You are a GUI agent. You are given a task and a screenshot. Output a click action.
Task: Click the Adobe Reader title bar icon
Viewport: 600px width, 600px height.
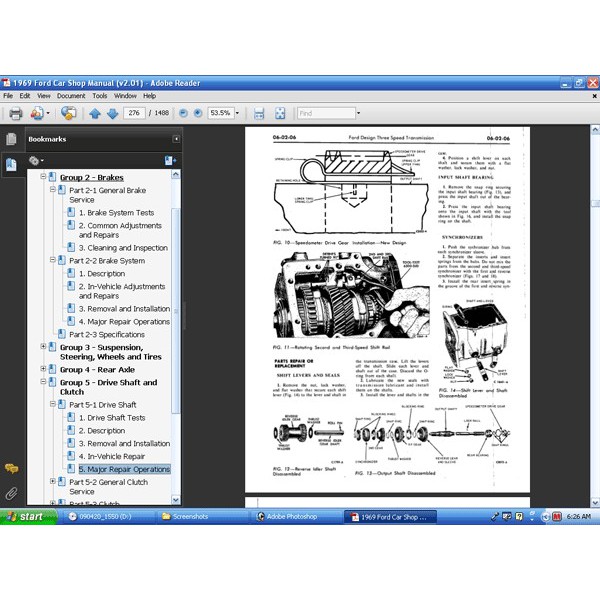click(6, 83)
